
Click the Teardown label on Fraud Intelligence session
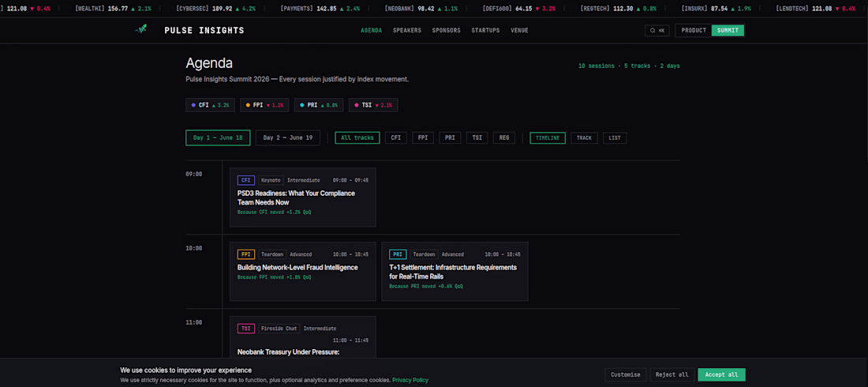pos(271,254)
